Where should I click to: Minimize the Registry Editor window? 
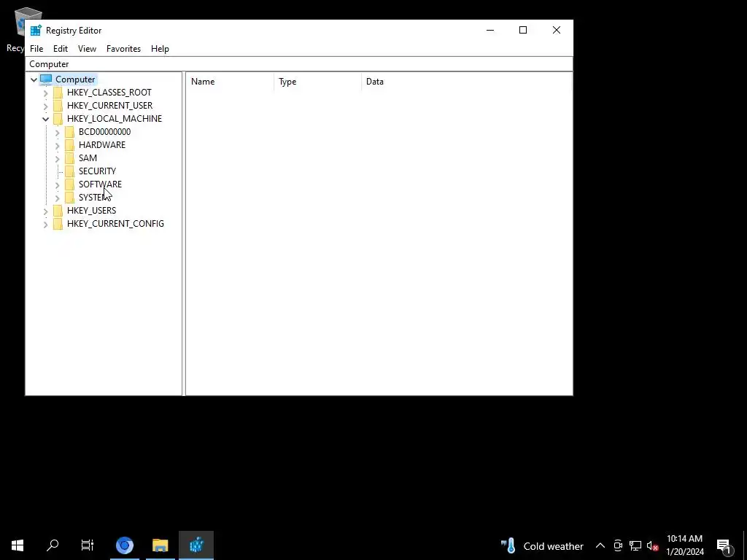[490, 30]
